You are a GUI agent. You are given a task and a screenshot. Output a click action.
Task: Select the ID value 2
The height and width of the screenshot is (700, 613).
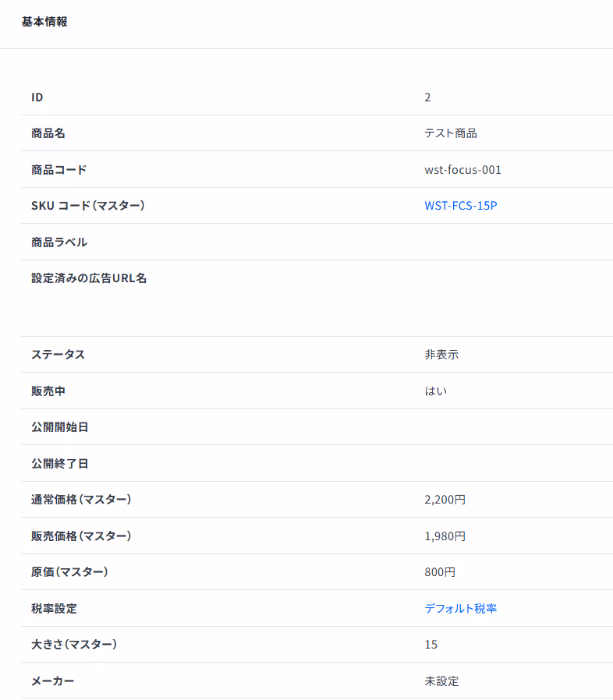427,97
